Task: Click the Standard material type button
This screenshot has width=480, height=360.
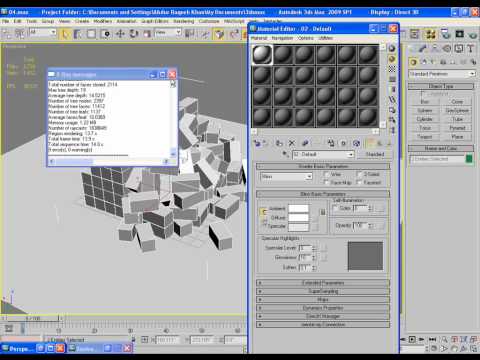Action: (x=375, y=154)
